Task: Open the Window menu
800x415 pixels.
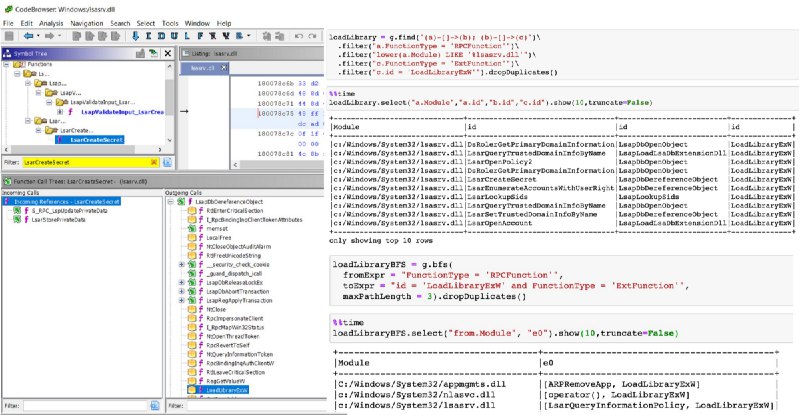Action: (197, 23)
